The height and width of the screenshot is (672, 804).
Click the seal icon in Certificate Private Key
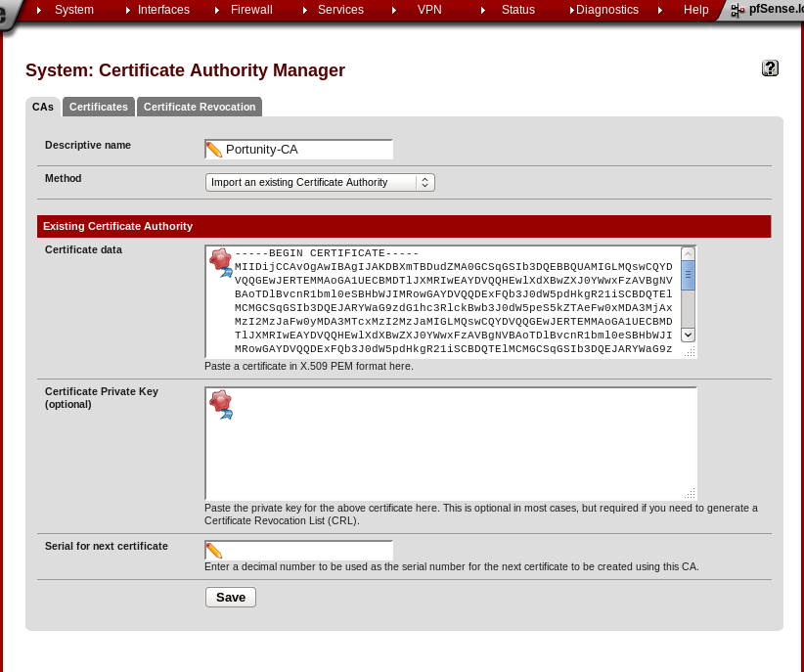[221, 403]
